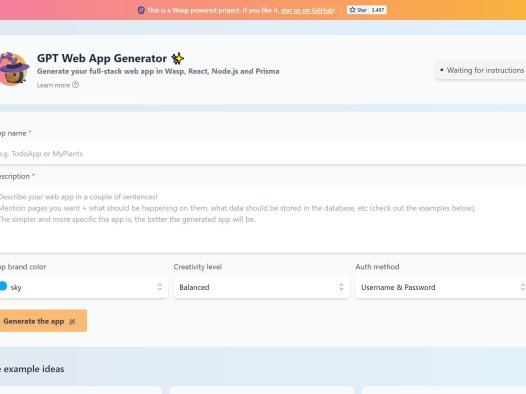Open the Auth method dropdown

pyautogui.click(x=441, y=287)
